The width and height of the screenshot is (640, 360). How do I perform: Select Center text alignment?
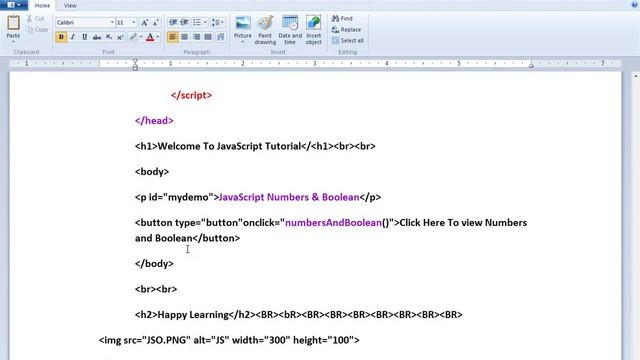pos(184,37)
